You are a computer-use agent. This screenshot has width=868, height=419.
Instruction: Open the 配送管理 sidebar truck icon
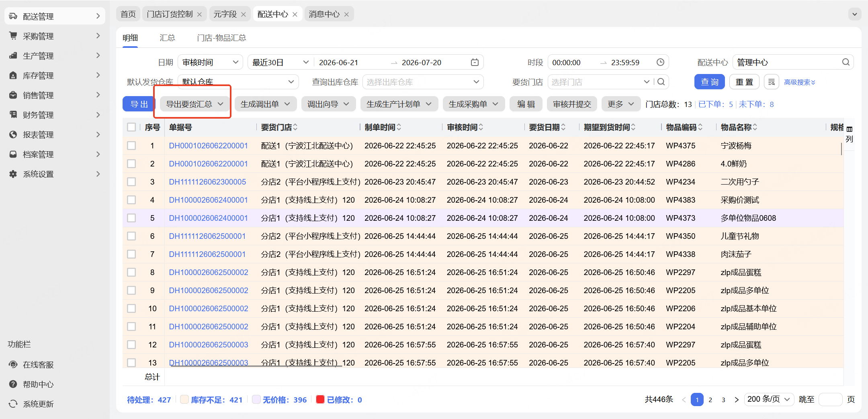(x=13, y=16)
